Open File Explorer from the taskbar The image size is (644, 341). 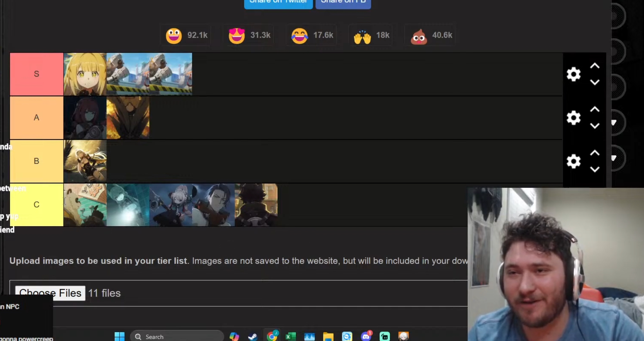click(328, 337)
